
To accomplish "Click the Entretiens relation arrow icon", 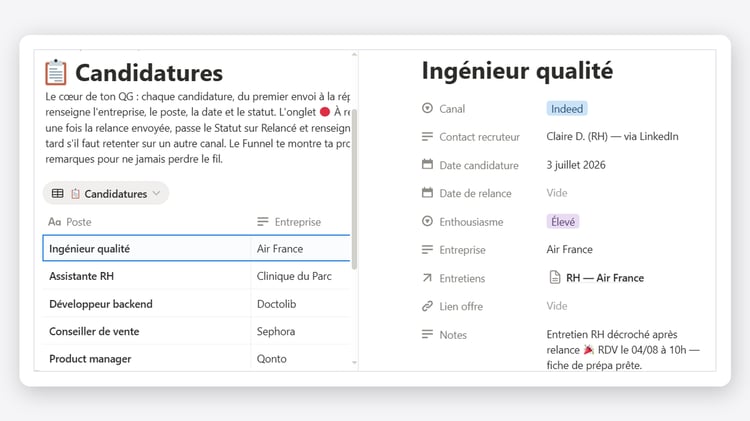I will click(x=427, y=277).
